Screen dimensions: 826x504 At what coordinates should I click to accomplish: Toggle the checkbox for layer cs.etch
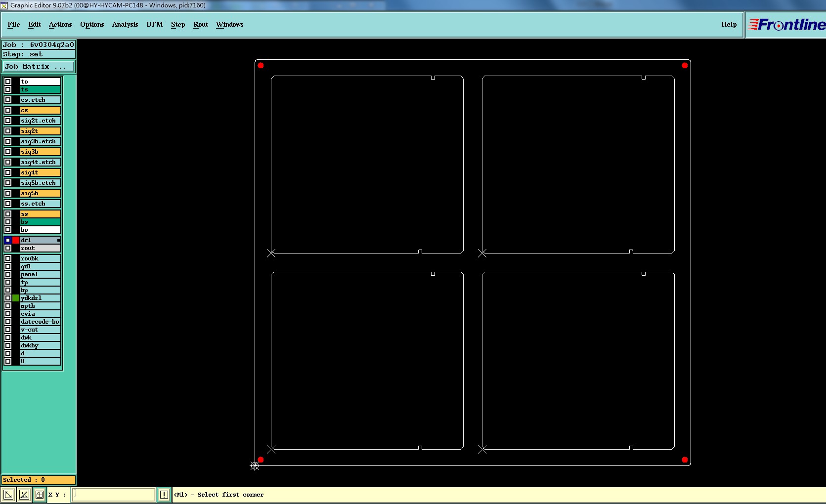point(8,100)
